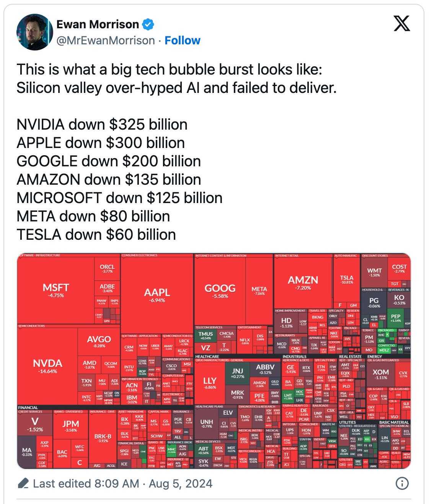
Task: Click the blue verified badge next to Ewan Morrison
Action: point(147,24)
